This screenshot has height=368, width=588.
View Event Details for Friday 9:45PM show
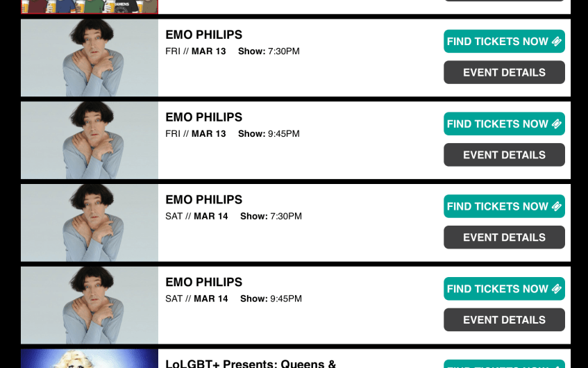click(504, 155)
